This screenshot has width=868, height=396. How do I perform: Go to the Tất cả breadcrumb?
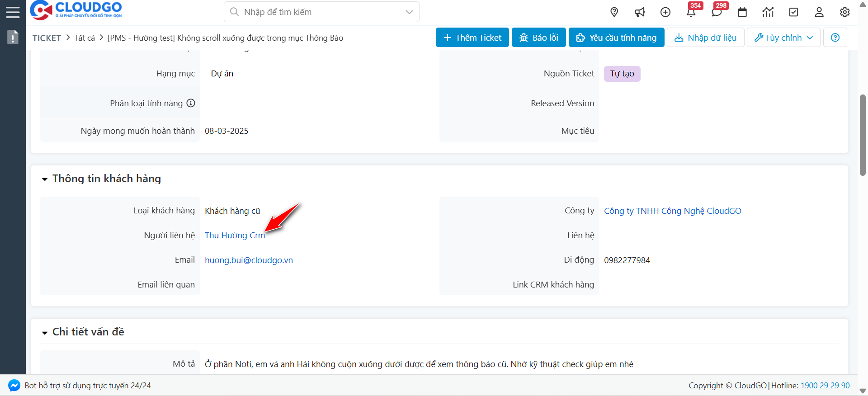85,38
